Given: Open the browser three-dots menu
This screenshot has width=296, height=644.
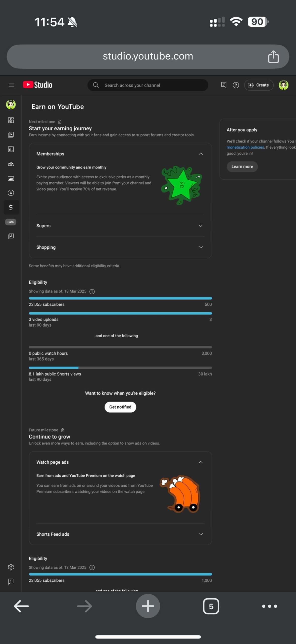Looking at the screenshot, I should point(269,606).
